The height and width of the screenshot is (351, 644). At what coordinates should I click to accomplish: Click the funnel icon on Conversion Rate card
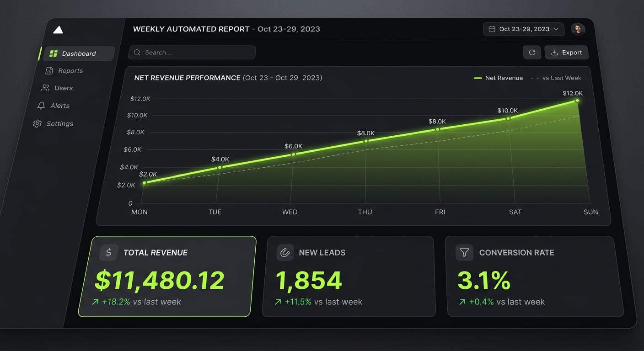[464, 252]
